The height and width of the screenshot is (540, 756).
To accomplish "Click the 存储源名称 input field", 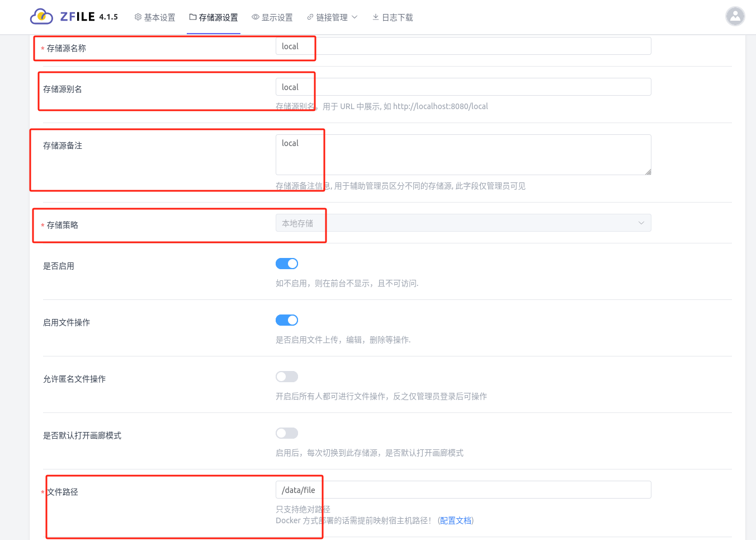I will (x=463, y=46).
